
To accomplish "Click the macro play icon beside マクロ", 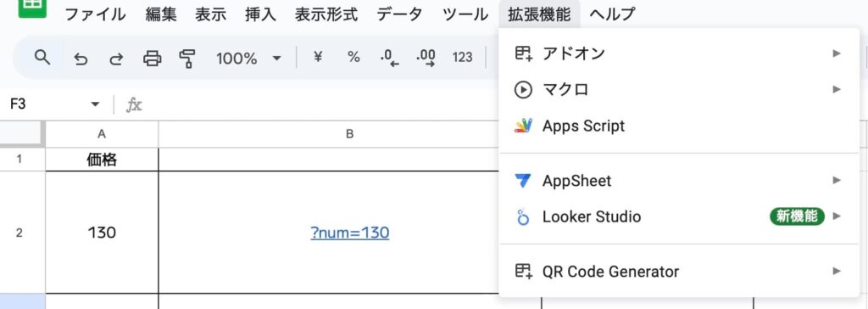I will click(x=523, y=89).
